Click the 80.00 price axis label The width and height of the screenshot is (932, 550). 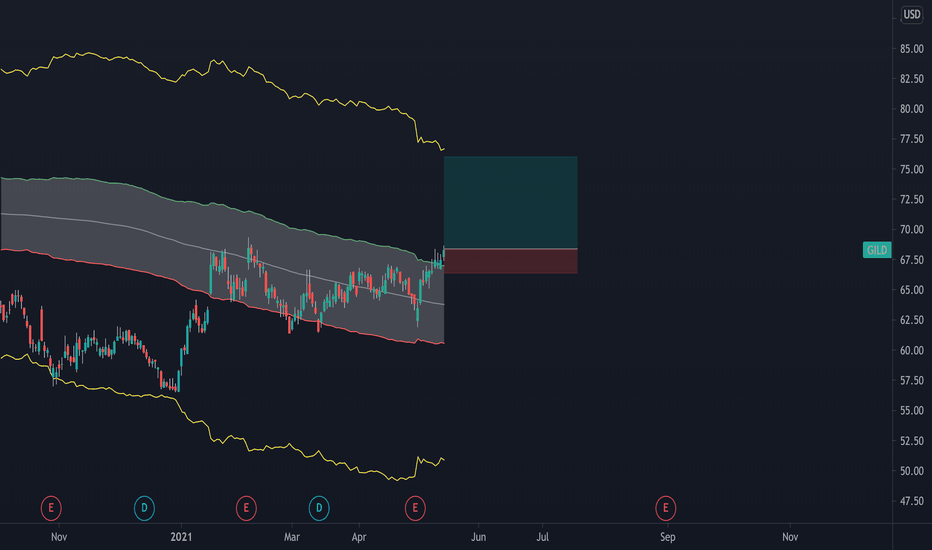click(912, 109)
